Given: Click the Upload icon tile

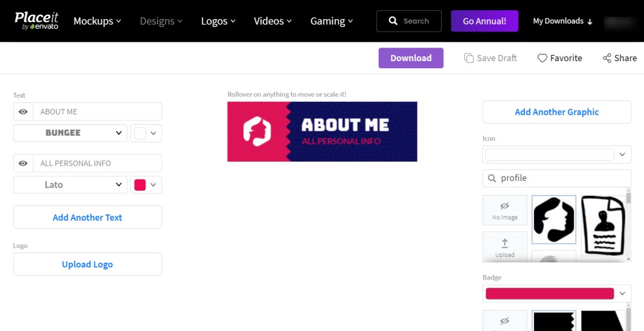Looking at the screenshot, I should tap(505, 247).
